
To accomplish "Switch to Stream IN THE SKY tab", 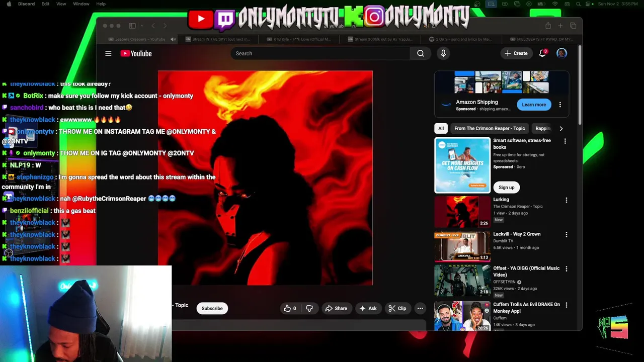I will coord(218,39).
